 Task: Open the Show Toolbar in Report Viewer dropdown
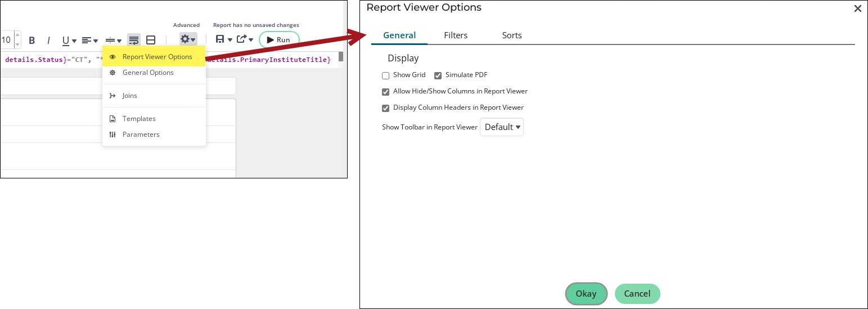(x=502, y=127)
